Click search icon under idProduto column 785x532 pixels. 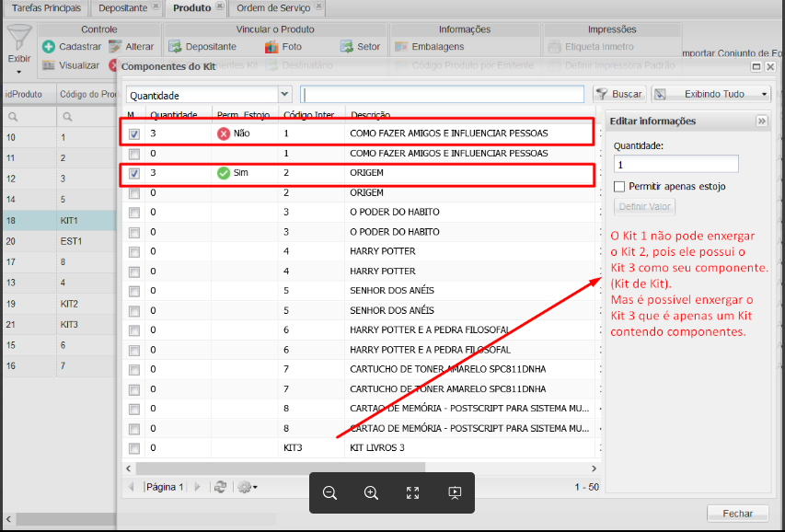point(13,117)
